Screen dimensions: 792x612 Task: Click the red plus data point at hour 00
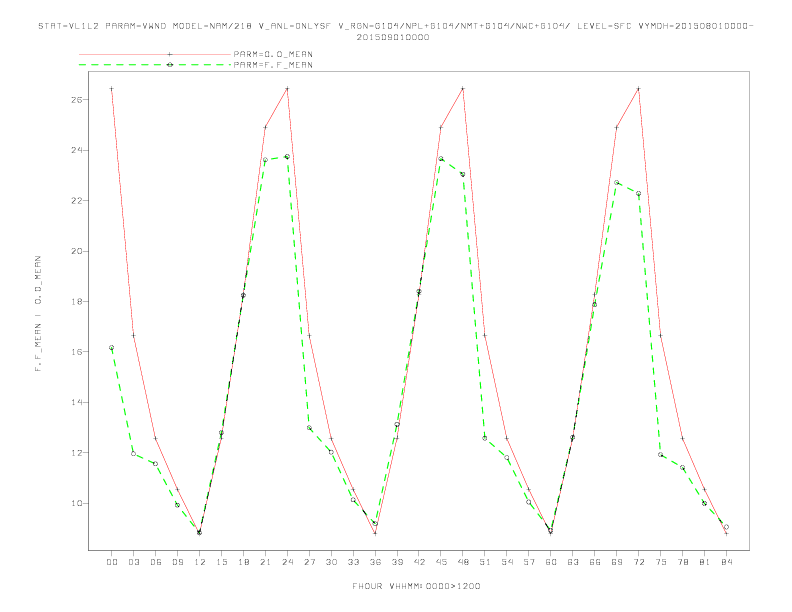pyautogui.click(x=112, y=89)
